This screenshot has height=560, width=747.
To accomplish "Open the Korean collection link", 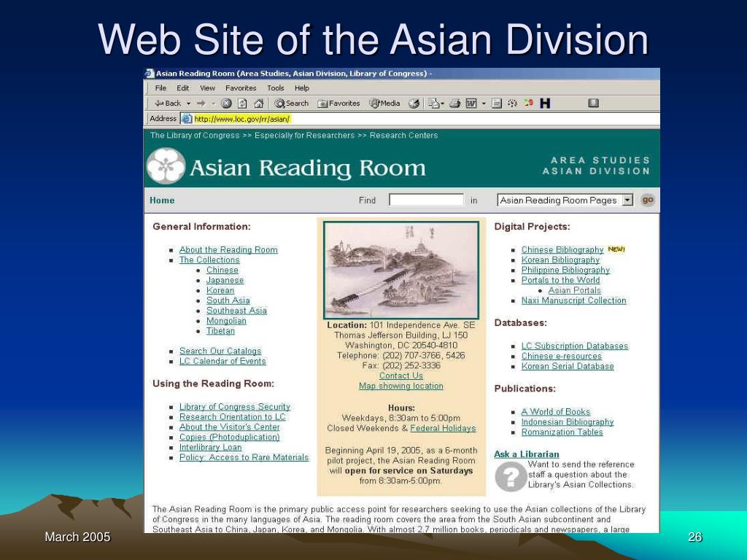I will (220, 290).
